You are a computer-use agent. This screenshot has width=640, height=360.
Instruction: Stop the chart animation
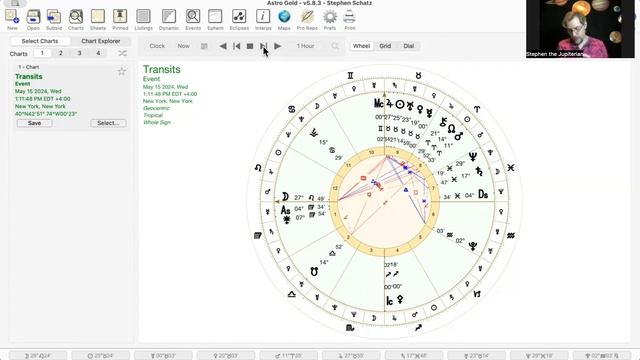[250, 46]
